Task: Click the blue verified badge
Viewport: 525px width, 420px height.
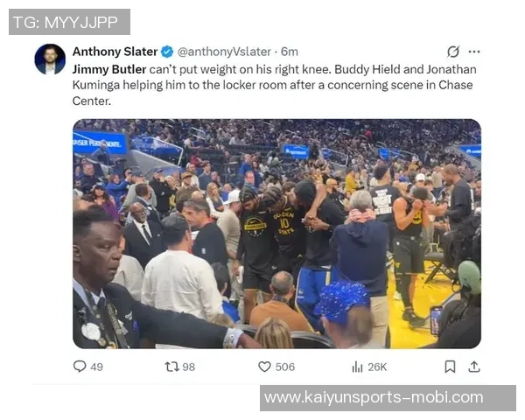Action: click(167, 52)
